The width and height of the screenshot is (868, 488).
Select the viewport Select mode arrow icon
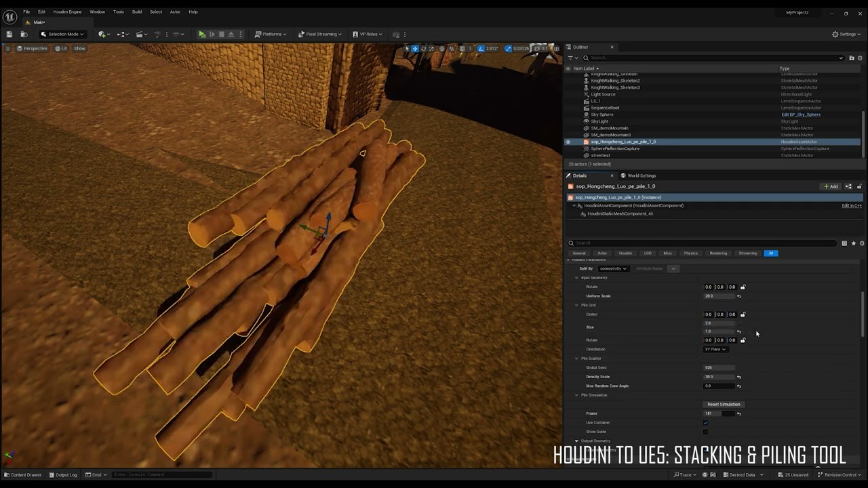[x=407, y=48]
